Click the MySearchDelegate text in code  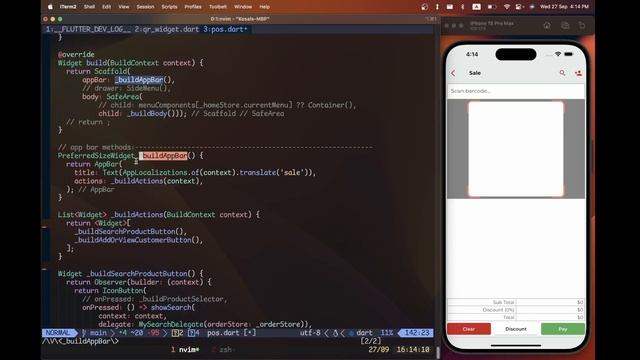(x=171, y=324)
